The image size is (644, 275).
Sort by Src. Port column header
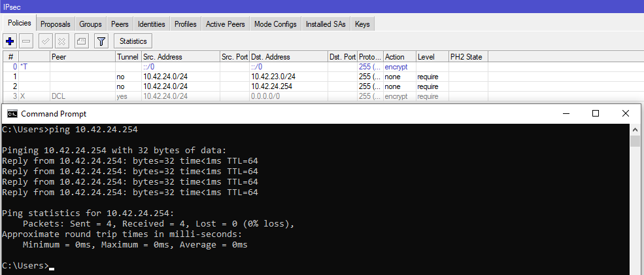[235, 57]
